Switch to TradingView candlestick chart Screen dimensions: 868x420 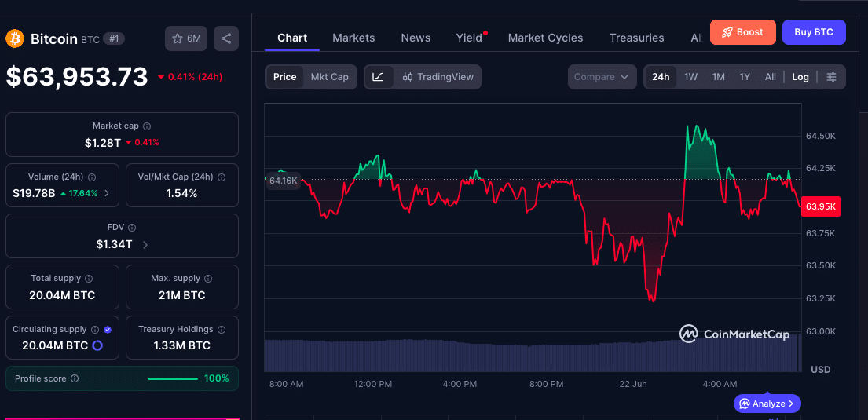438,77
